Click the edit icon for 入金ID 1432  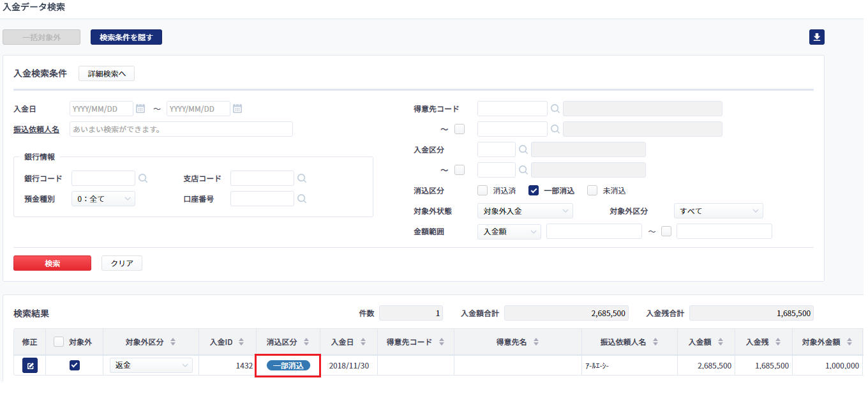coord(30,365)
